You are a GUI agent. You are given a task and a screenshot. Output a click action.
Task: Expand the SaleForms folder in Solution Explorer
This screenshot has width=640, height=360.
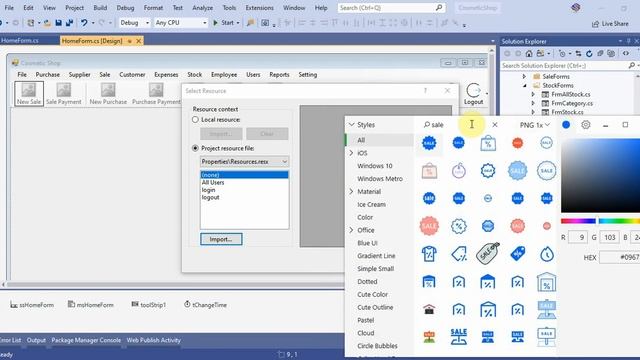point(524,76)
